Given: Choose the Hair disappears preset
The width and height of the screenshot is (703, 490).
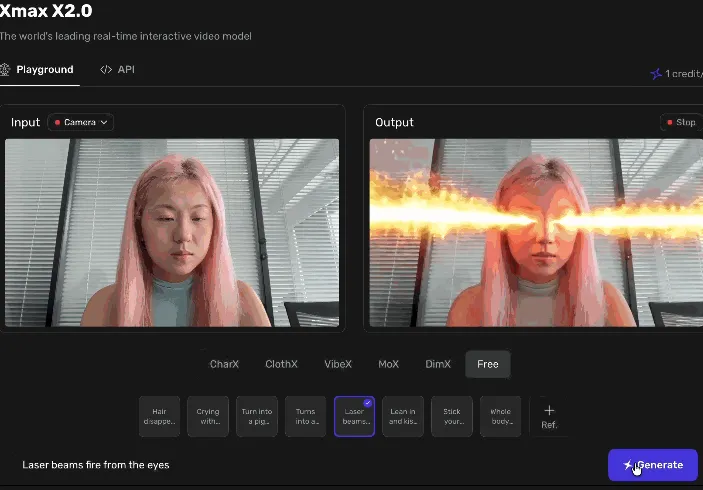Looking at the screenshot, I should point(160,416).
